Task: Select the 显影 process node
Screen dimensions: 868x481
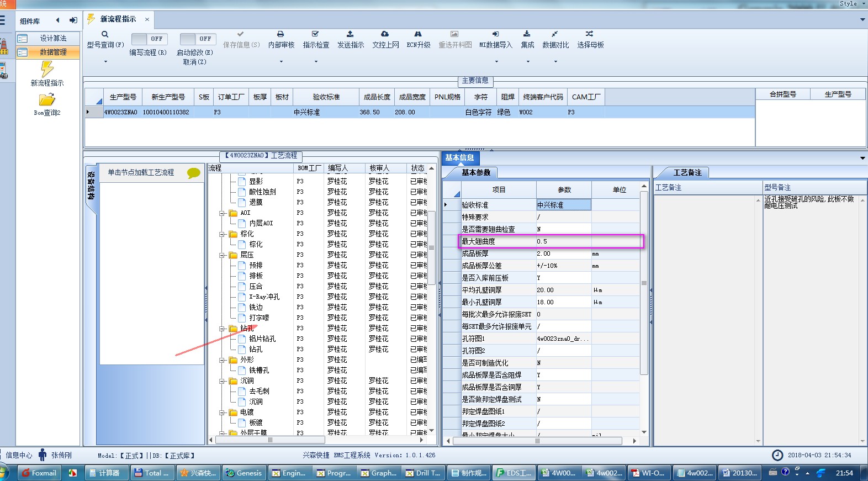Action: coord(256,181)
